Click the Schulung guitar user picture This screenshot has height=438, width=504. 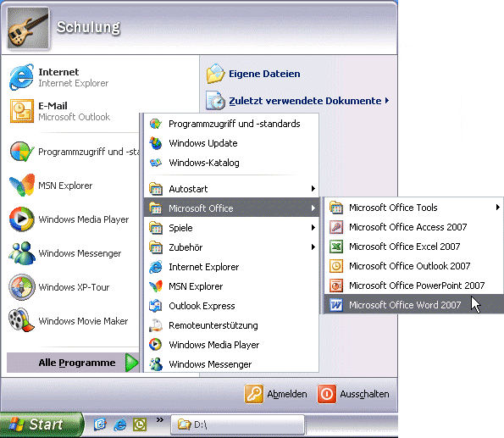coord(28,28)
